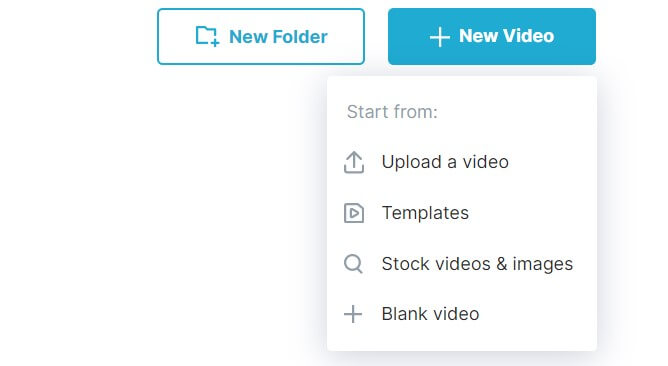Click the Templates play-page icon
The width and height of the screenshot is (668, 366).
354,213
